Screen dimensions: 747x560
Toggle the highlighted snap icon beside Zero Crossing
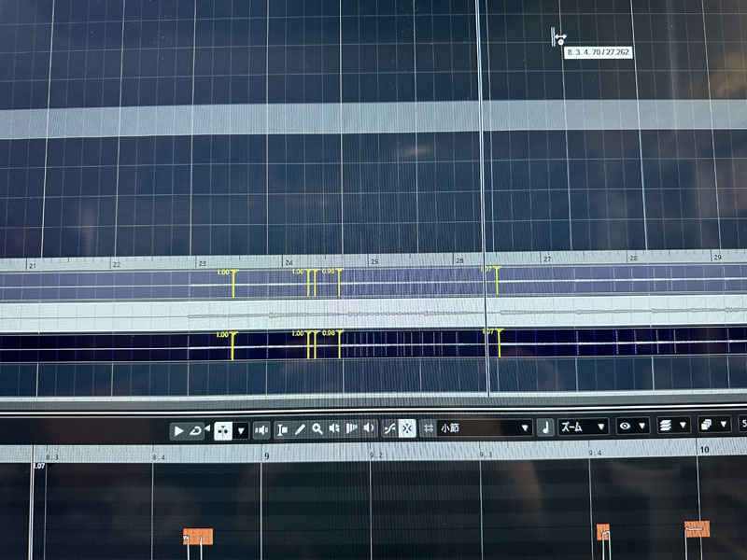pyautogui.click(x=407, y=428)
